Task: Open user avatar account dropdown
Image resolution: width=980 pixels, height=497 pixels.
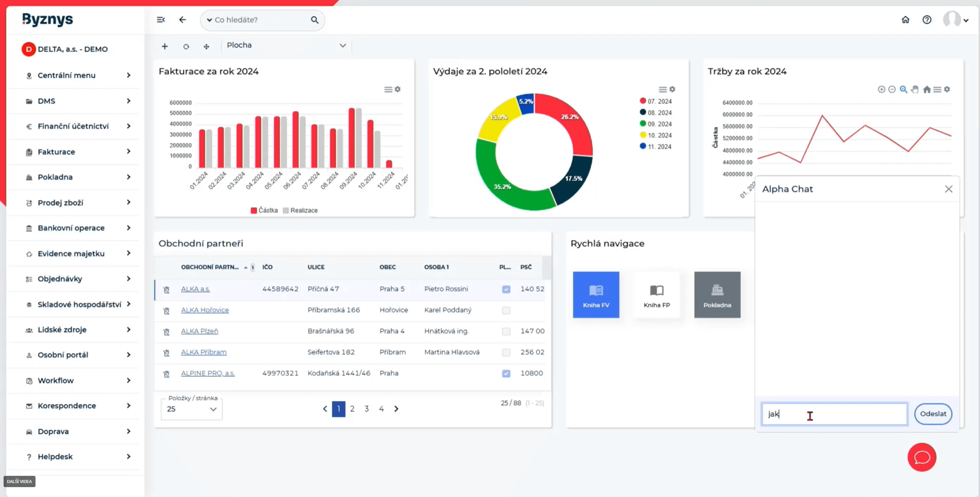Action: [x=956, y=20]
